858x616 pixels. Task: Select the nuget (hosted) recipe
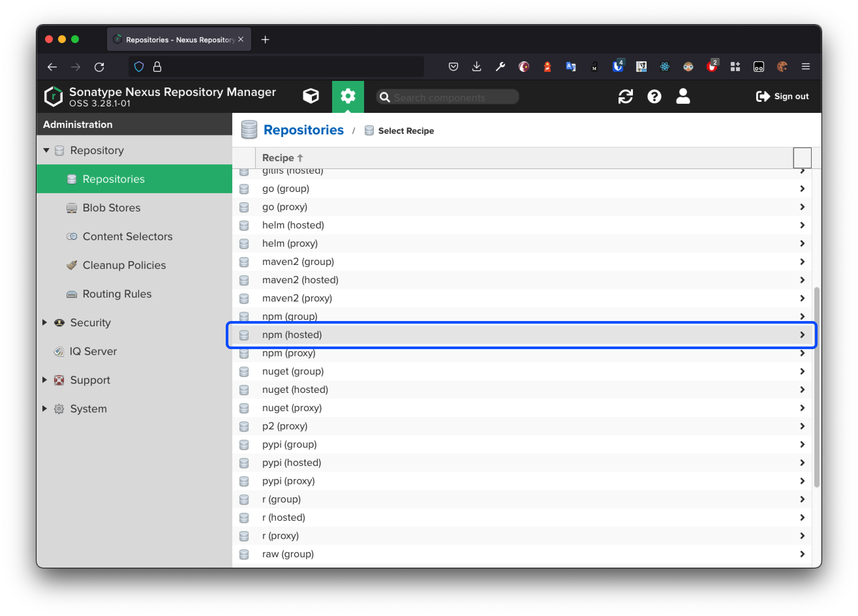coord(522,390)
